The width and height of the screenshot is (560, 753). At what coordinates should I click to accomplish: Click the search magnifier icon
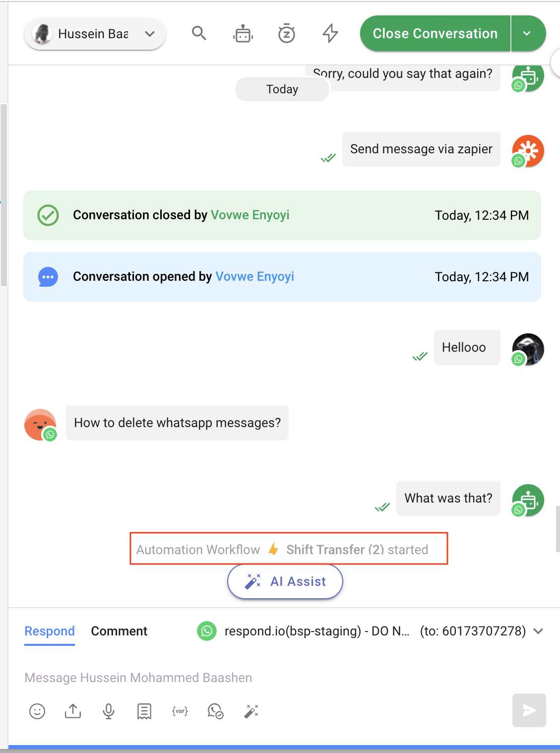tap(199, 33)
